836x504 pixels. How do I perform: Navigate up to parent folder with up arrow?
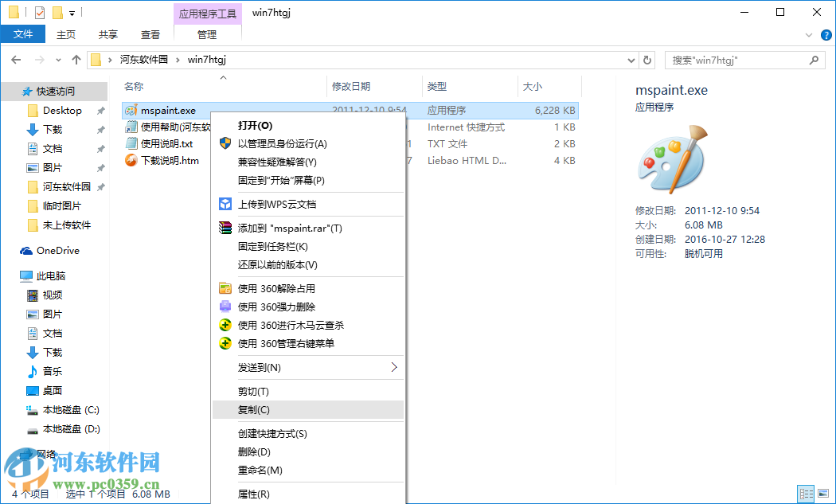click(x=76, y=59)
